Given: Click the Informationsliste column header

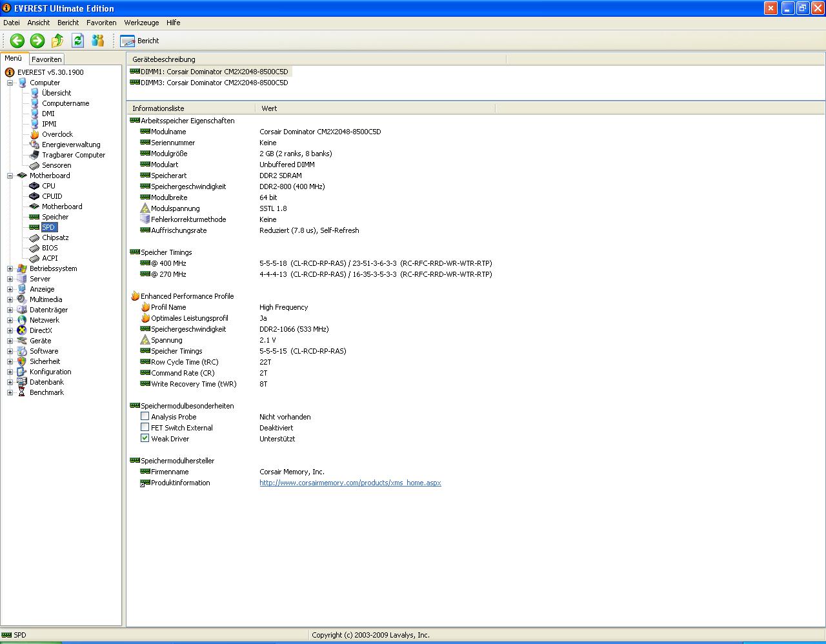Looking at the screenshot, I should pyautogui.click(x=191, y=108).
